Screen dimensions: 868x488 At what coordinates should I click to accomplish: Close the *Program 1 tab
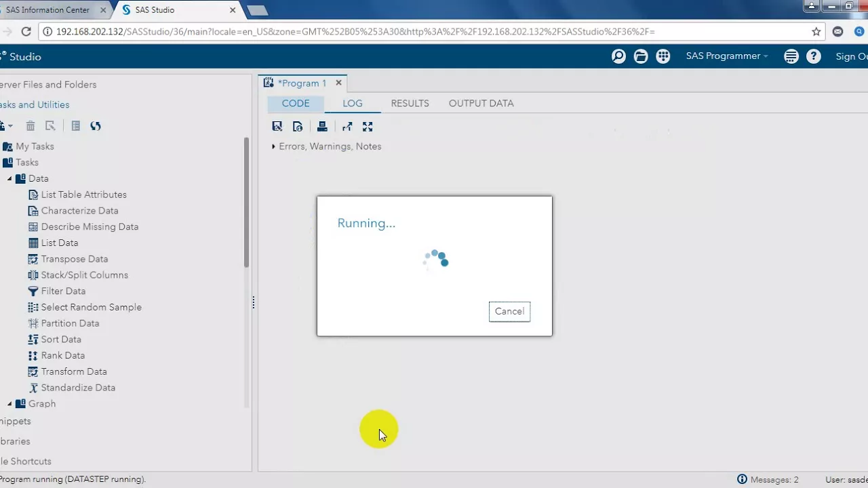tap(338, 83)
